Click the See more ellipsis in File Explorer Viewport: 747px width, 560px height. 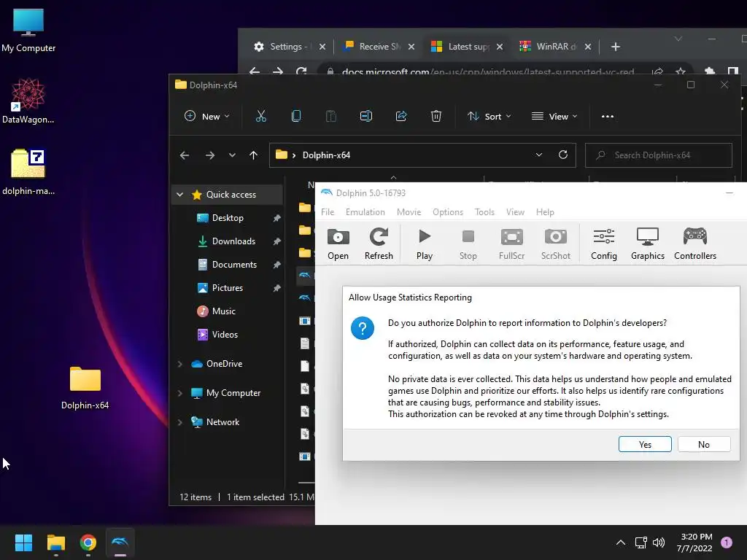[608, 116]
